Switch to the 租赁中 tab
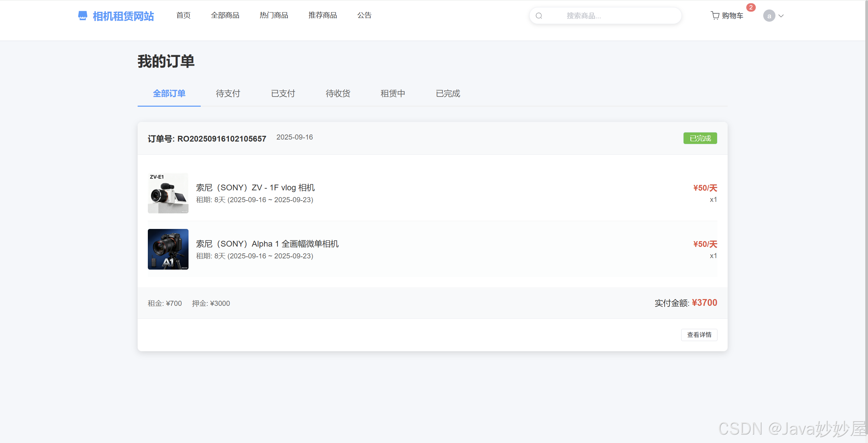 tap(393, 93)
